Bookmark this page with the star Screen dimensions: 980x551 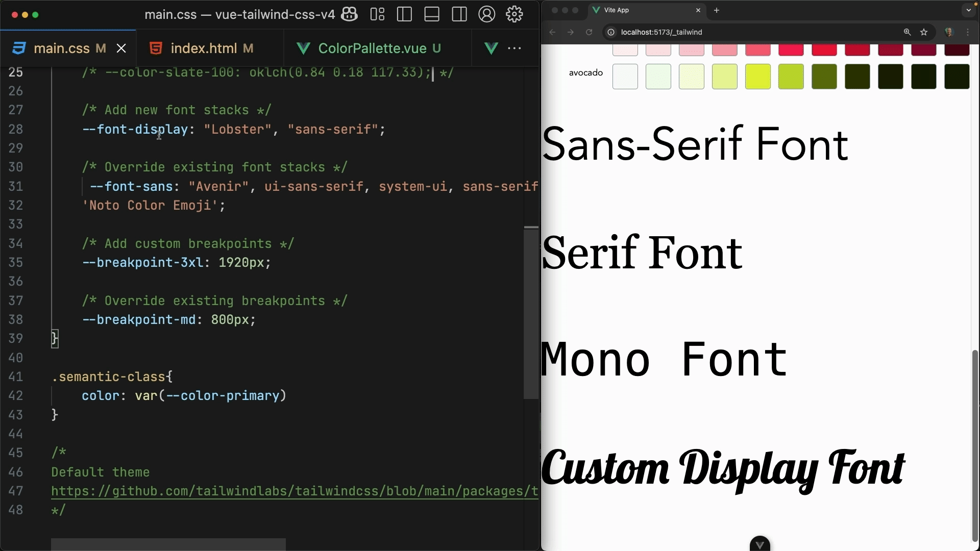coord(924,32)
